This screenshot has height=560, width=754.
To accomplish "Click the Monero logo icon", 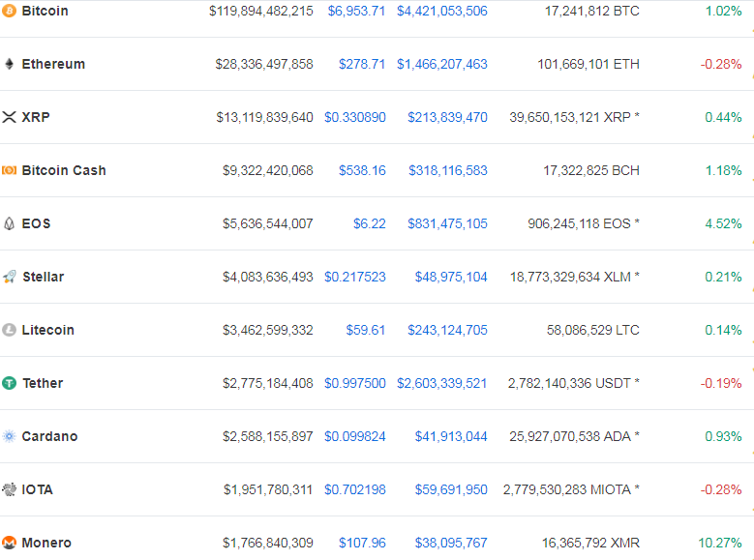I will 9,543.
